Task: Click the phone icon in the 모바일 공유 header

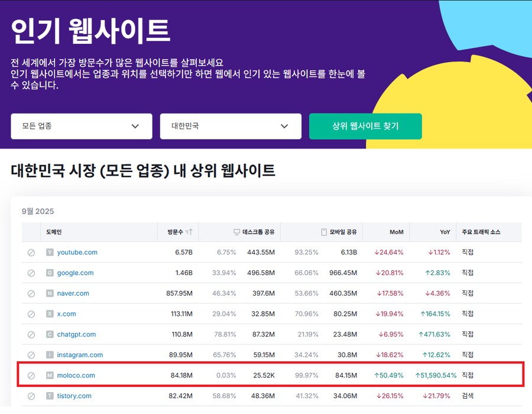Action: (x=323, y=232)
